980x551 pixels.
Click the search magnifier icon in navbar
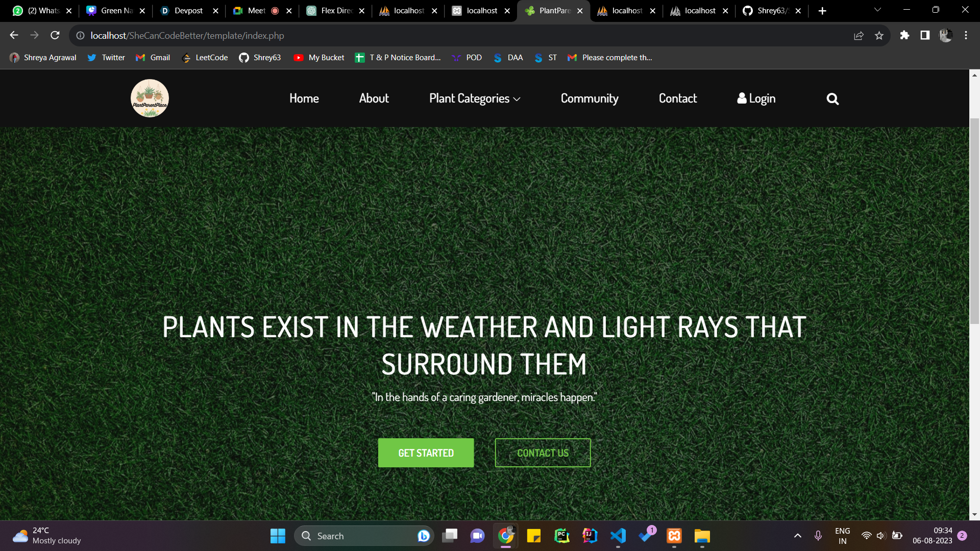click(x=832, y=99)
